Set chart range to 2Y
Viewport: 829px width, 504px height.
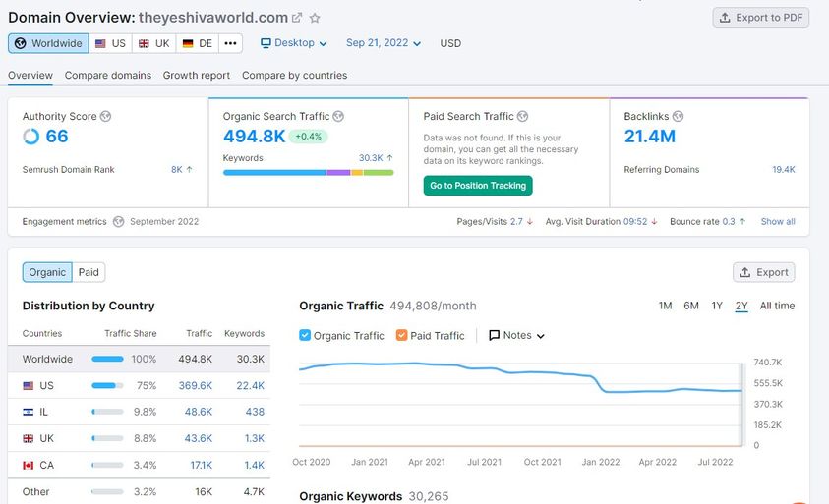[741, 306]
